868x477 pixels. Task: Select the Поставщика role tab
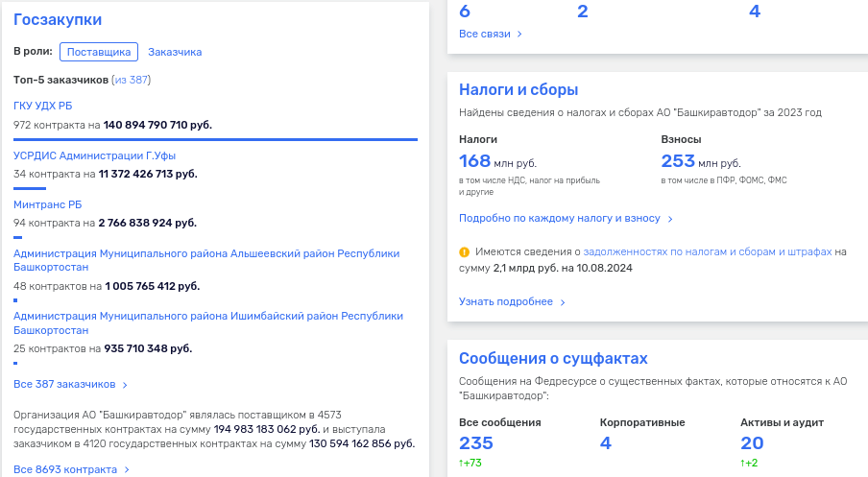point(99,52)
